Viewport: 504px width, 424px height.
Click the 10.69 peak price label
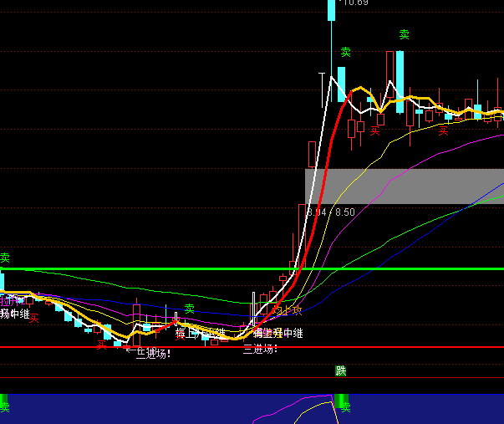[x=354, y=3]
